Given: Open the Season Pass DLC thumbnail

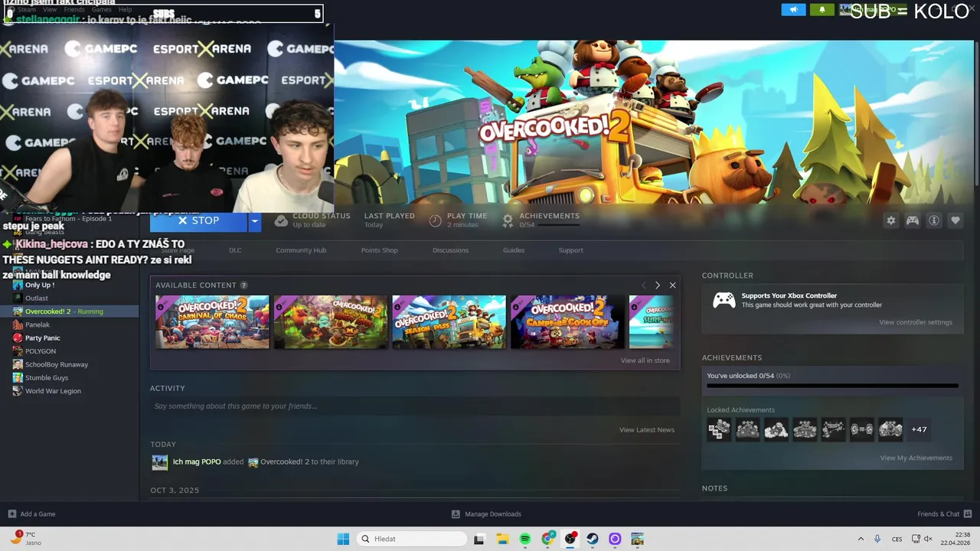Looking at the screenshot, I should tap(449, 322).
